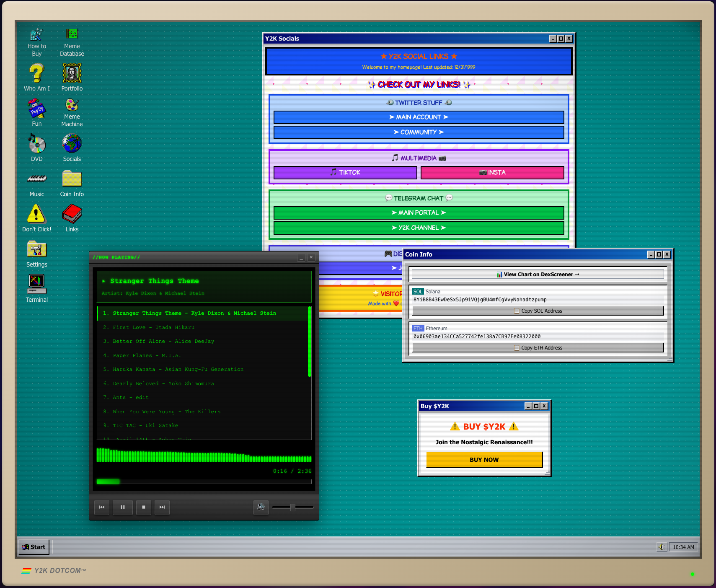The width and height of the screenshot is (716, 588).
Task: Check the checkbox on Copy ETH Address
Action: (517, 347)
